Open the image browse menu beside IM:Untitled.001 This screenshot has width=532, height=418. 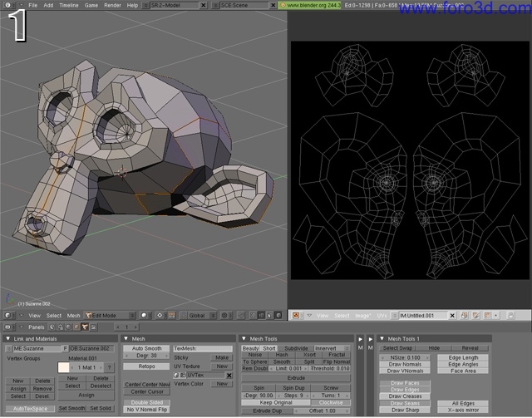coord(395,316)
